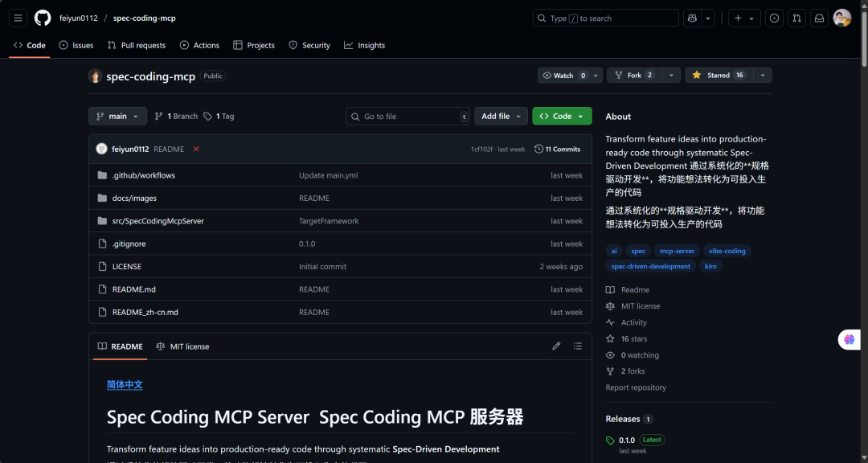Open the floating Copilot chat bubble
The image size is (868, 463).
pos(850,339)
